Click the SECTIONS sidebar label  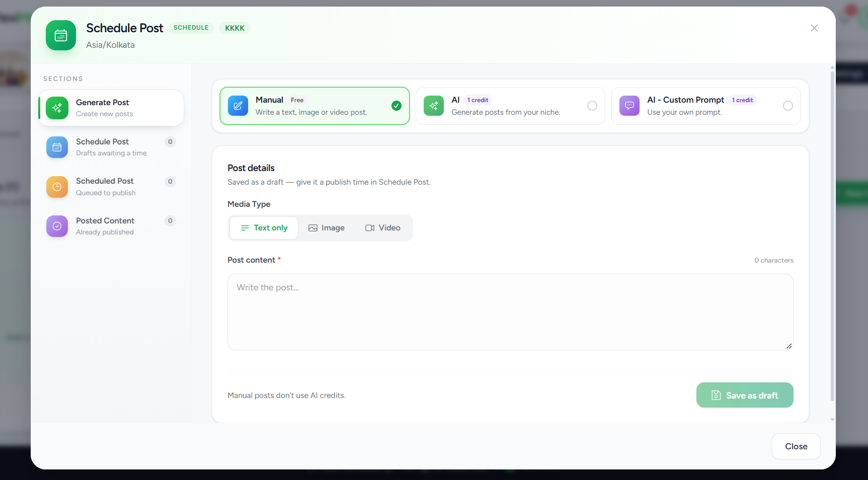[x=63, y=79]
